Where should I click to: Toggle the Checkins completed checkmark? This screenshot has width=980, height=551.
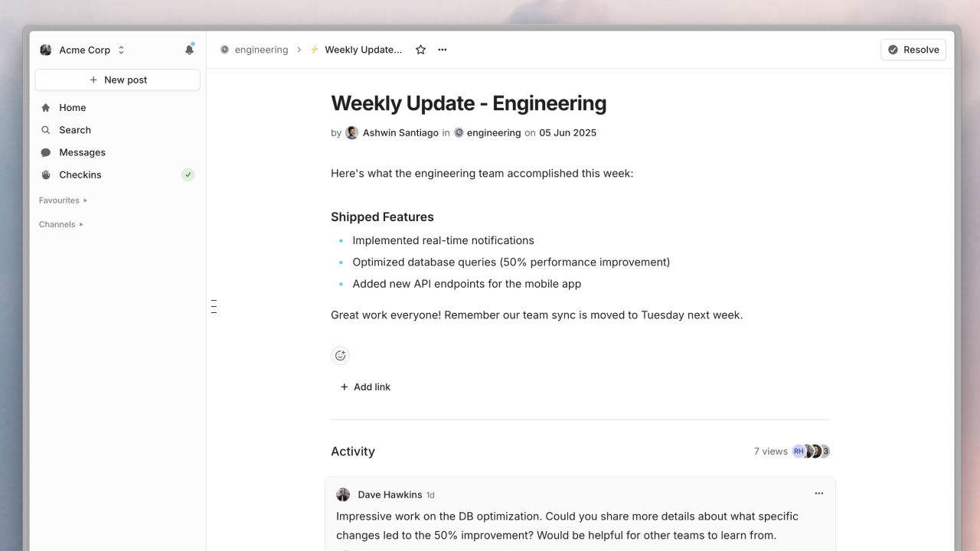point(188,174)
